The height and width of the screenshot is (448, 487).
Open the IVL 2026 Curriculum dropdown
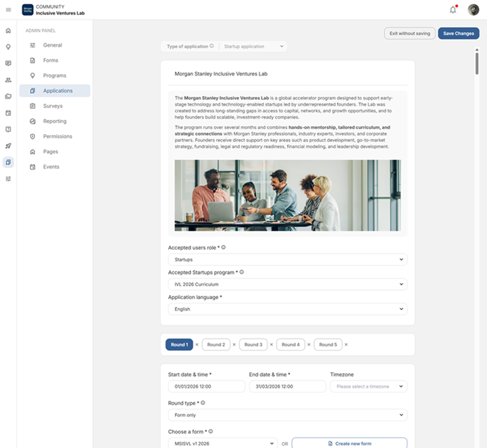pyautogui.click(x=288, y=284)
